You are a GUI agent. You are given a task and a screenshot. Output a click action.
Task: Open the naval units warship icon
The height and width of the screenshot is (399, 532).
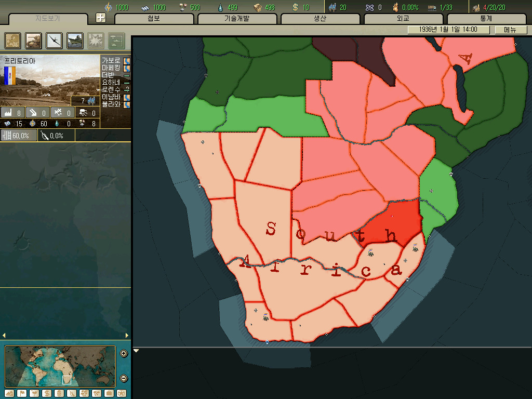tap(75, 41)
